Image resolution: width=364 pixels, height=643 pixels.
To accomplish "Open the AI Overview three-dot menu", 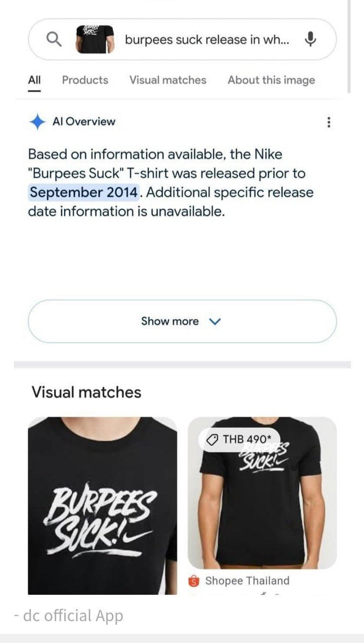I will tap(328, 122).
